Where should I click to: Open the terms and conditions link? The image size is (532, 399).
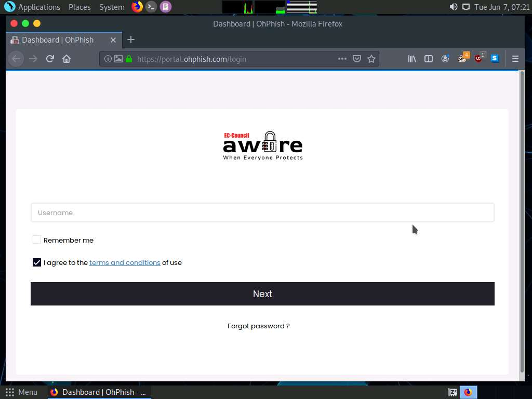125,262
